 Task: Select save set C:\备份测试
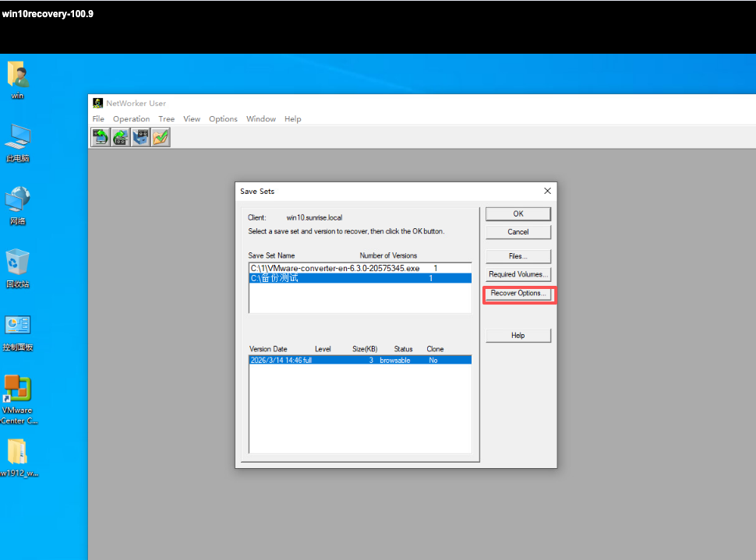coord(360,278)
